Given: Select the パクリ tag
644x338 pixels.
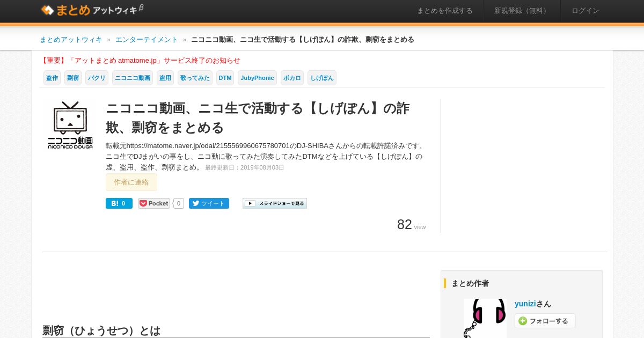Looking at the screenshot, I should (x=97, y=78).
